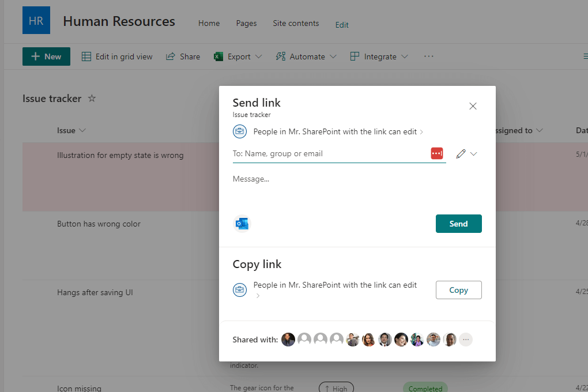Click the Send button

[x=459, y=224]
